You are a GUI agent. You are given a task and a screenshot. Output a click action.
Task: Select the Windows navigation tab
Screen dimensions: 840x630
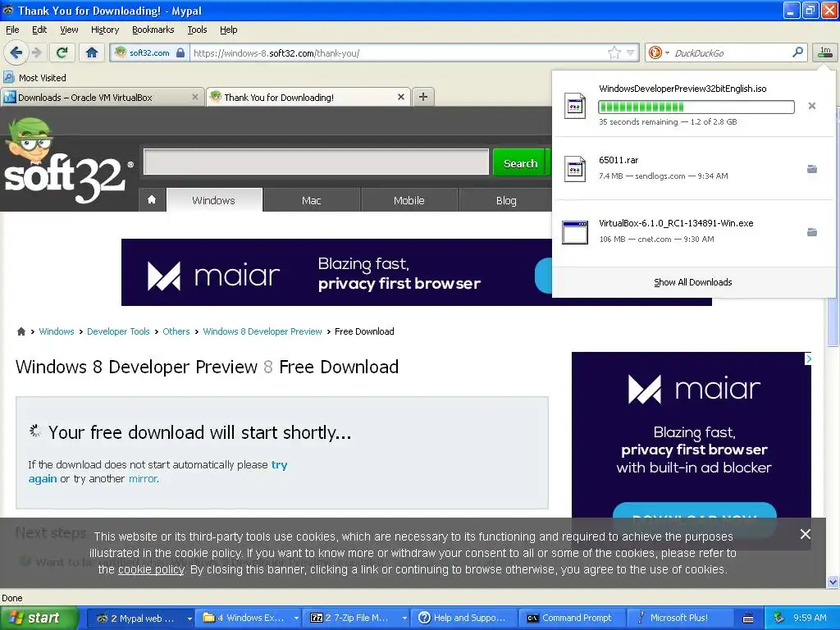coord(214,200)
